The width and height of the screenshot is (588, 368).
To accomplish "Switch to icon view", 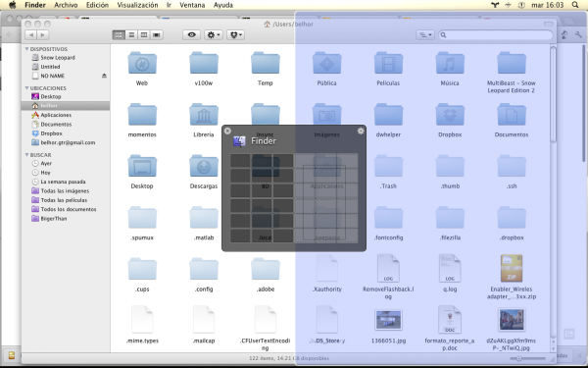I will [119, 35].
